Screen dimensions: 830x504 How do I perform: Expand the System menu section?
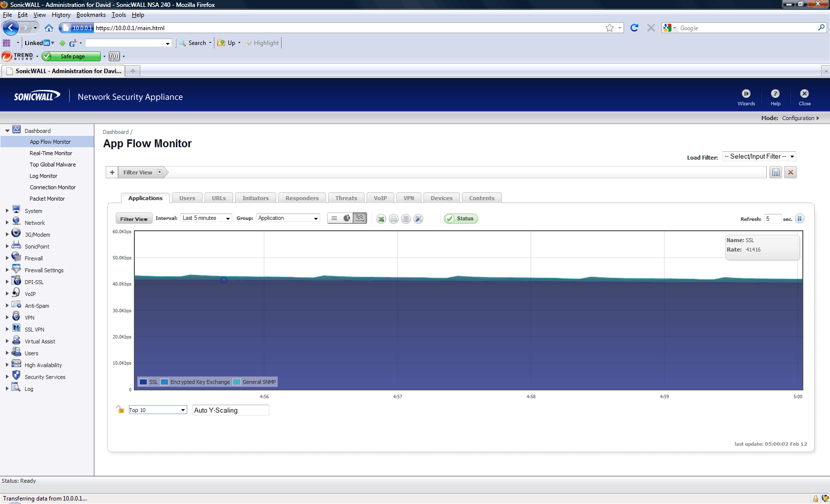tap(7, 210)
